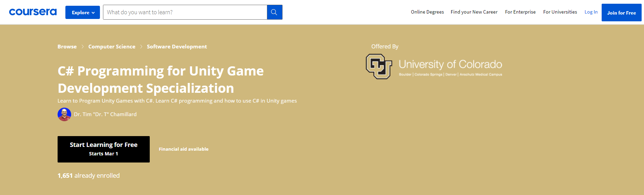Click the Join for Free button

(x=621, y=13)
